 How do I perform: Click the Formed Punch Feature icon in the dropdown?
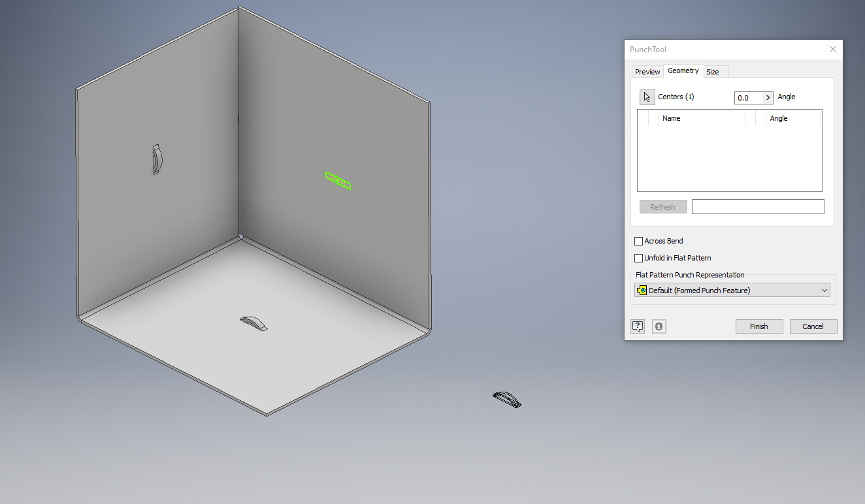(641, 290)
